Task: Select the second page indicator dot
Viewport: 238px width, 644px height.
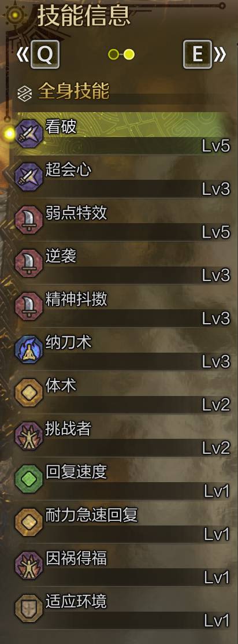Action: click(x=129, y=54)
